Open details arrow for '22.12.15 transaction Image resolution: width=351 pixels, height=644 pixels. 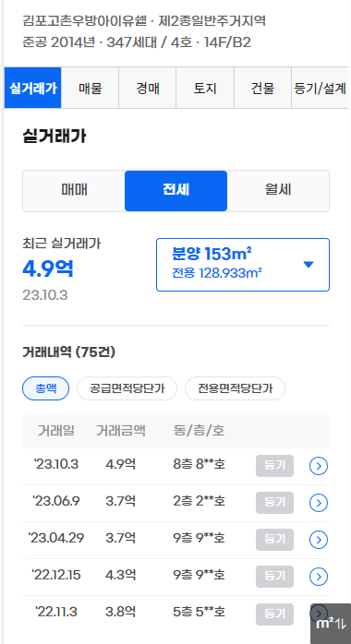pyautogui.click(x=319, y=577)
